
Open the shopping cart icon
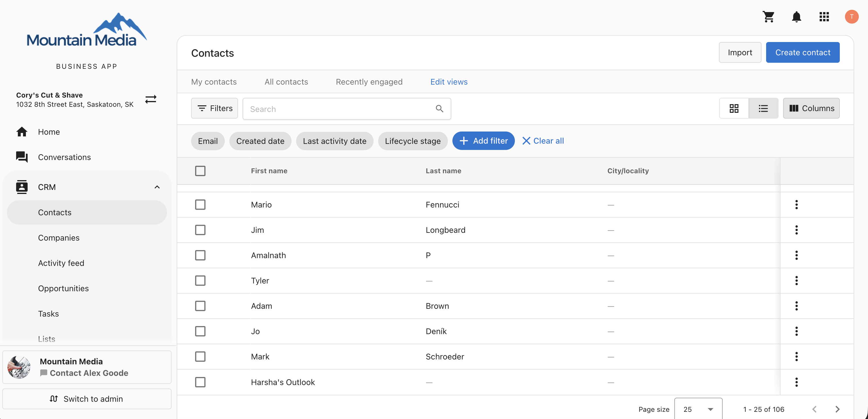click(769, 16)
